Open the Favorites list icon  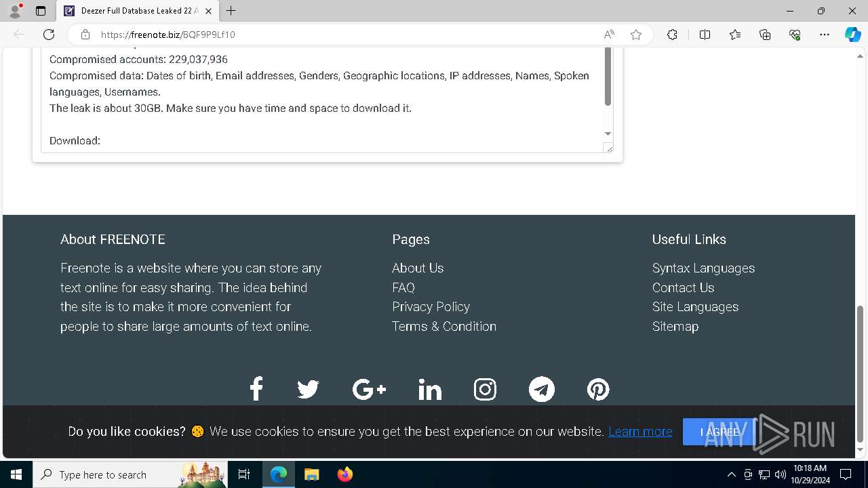(735, 35)
